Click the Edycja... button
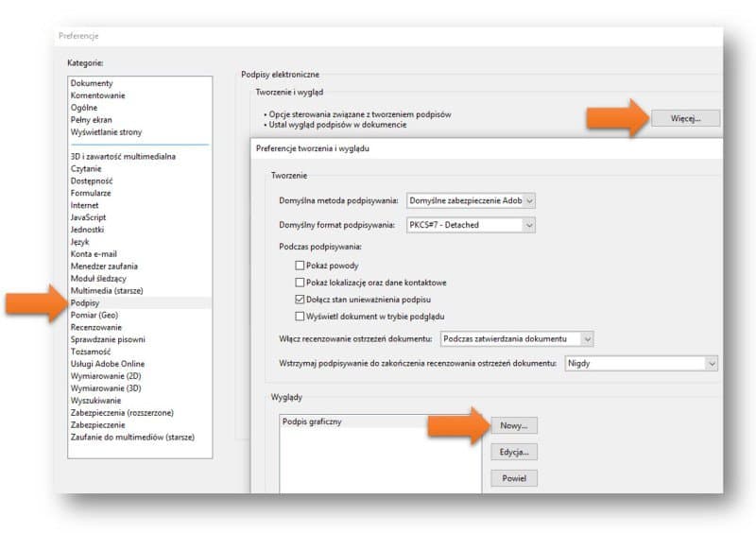Screen dimensions: 756x533 point(513,452)
